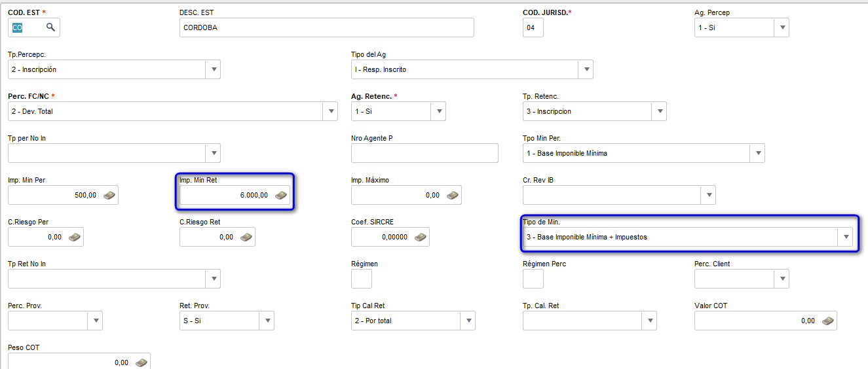Open the Tp.Percepc. dropdown arrow
This screenshot has height=369, width=868.
click(213, 69)
